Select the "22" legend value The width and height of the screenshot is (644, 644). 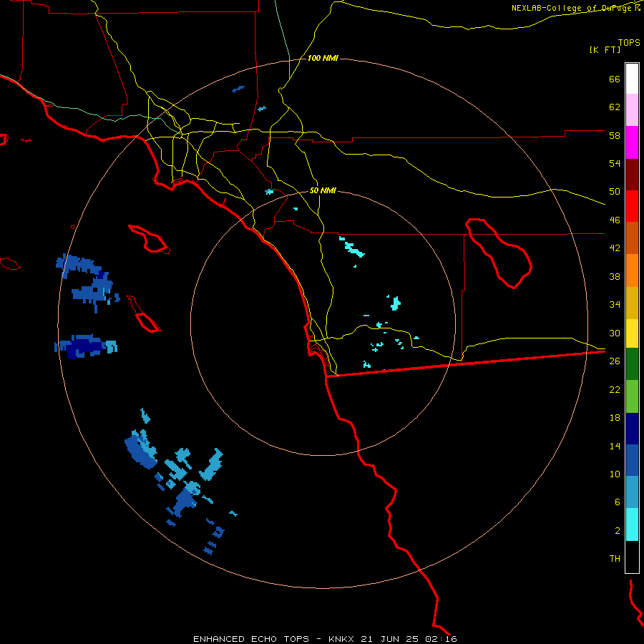pyautogui.click(x=615, y=389)
